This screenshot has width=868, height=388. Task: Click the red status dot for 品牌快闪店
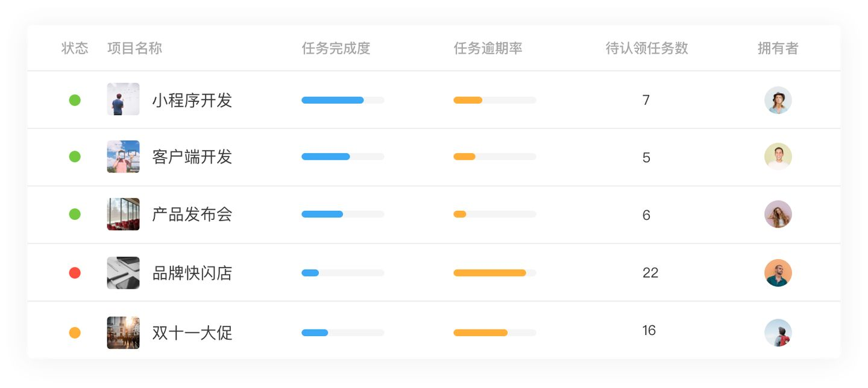75,273
